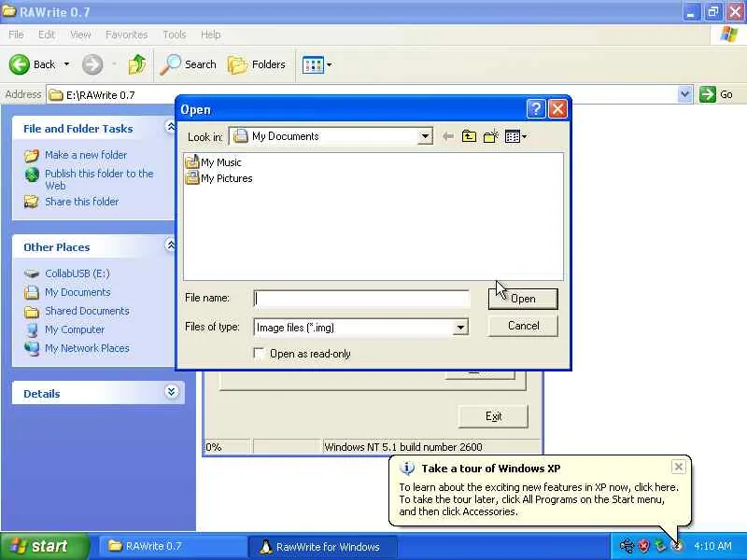This screenshot has height=560, width=747.
Task: Click Publish this folder to the Web
Action: tap(99, 179)
